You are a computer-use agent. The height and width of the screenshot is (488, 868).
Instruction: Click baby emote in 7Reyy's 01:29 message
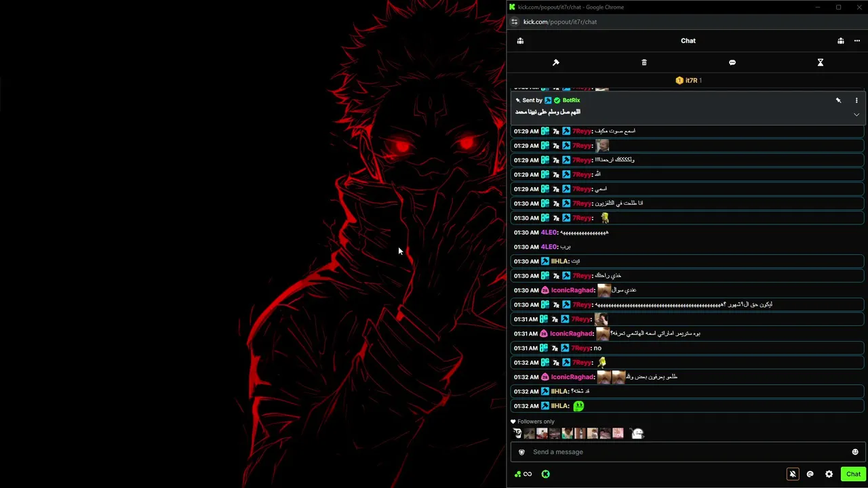pos(602,145)
